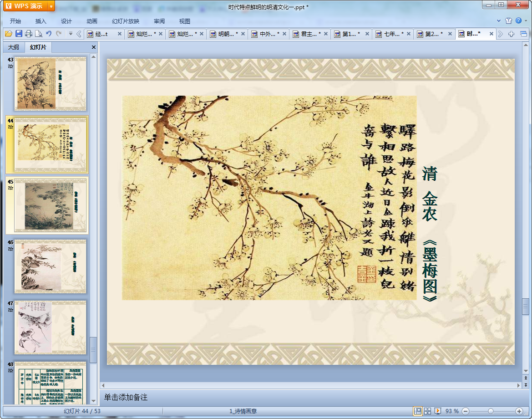Switch to the 大纲 outline tab

14,47
